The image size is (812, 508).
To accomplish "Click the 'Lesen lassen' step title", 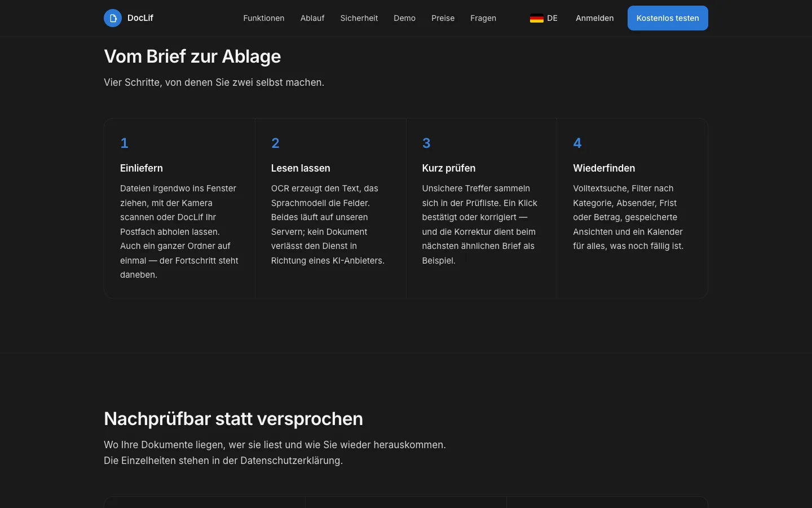I will [x=301, y=168].
